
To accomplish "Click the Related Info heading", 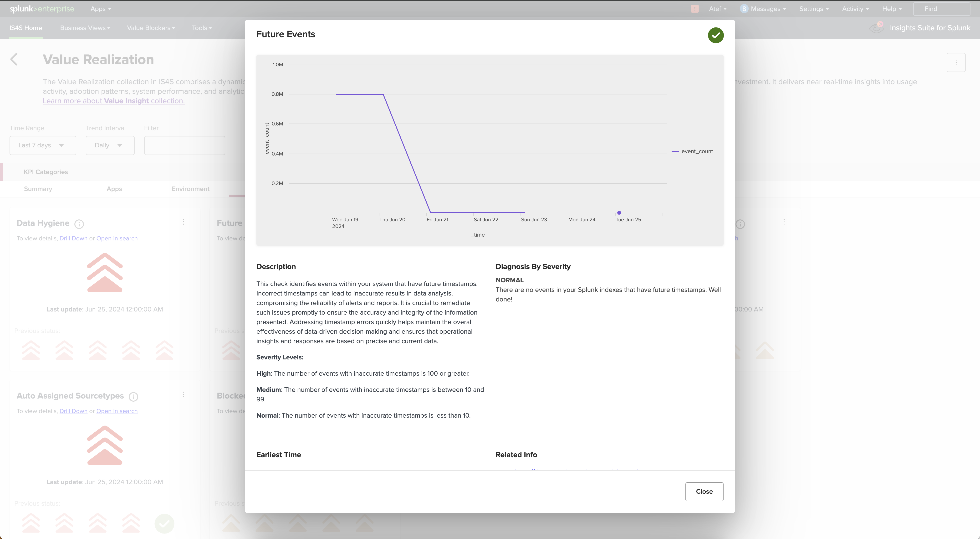I will (516, 455).
